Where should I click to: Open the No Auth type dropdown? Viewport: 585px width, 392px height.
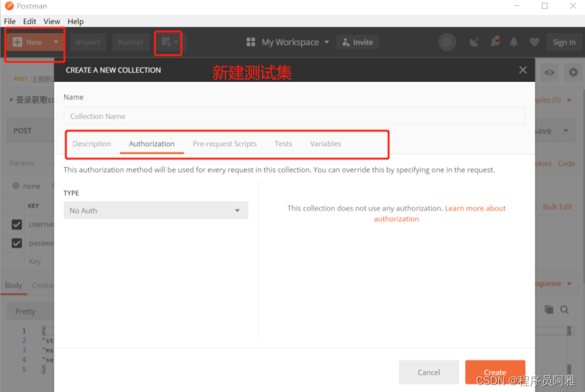click(156, 210)
